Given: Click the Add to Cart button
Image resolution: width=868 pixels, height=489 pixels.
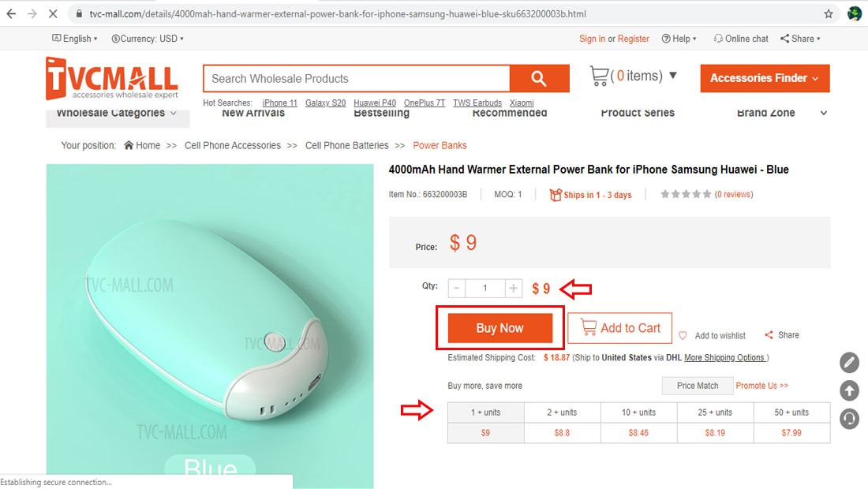Looking at the screenshot, I should [619, 328].
